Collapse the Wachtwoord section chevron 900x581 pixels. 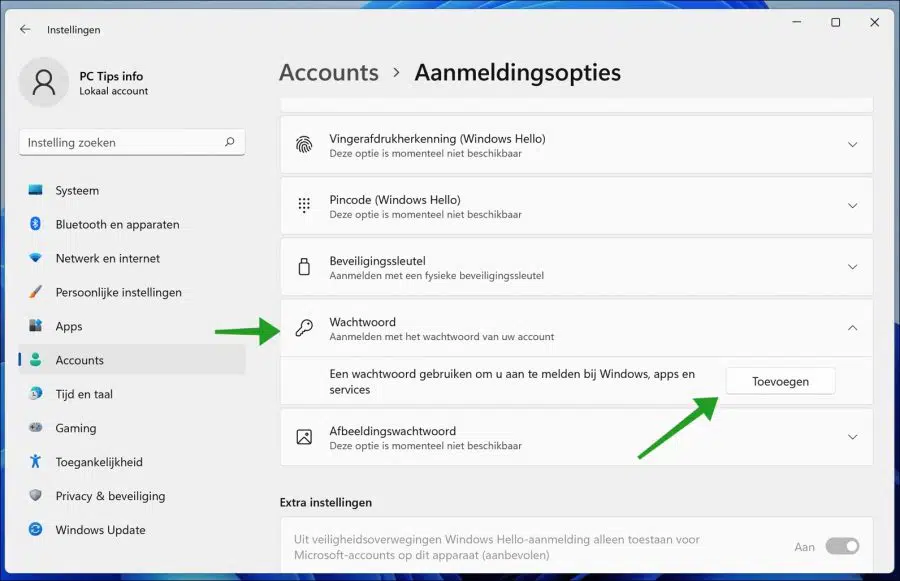852,328
